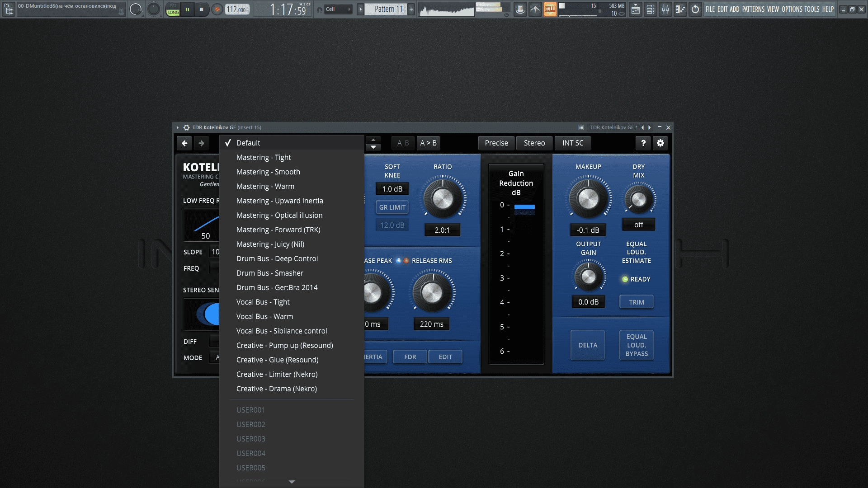Open the INT SC sidechain dropdown
This screenshot has width=868, height=488.
[x=573, y=143]
